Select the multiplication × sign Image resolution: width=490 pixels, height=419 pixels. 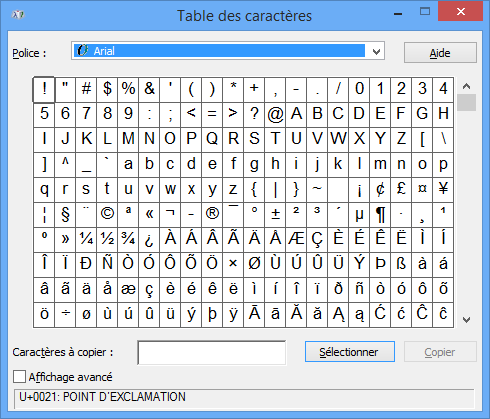[233, 265]
